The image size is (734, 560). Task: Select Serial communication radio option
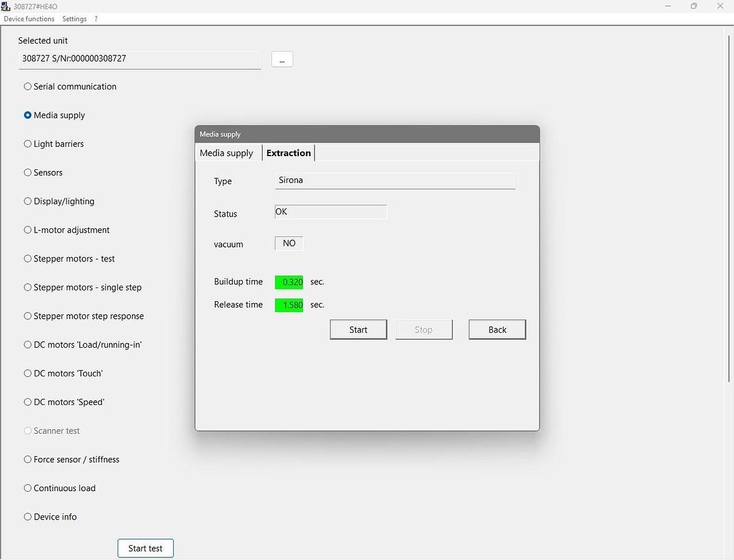tap(27, 86)
